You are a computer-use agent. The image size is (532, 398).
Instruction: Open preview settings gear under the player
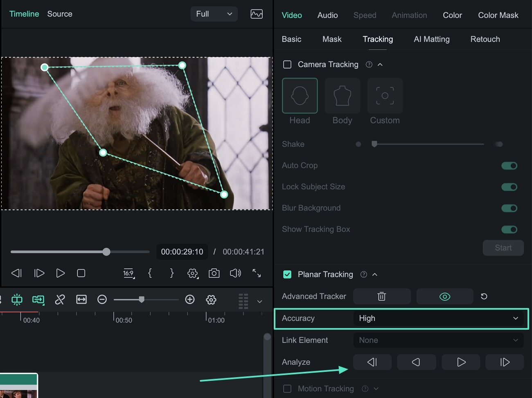(x=193, y=273)
